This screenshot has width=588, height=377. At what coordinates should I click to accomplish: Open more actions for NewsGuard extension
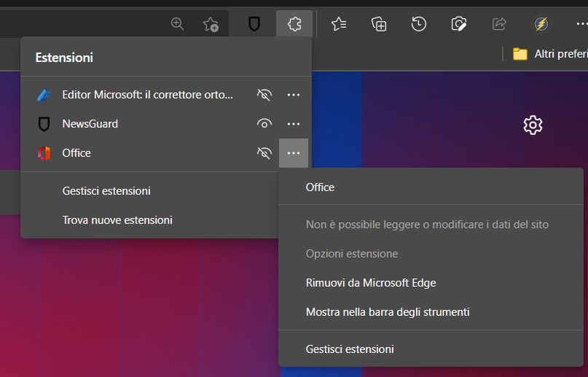tap(293, 124)
